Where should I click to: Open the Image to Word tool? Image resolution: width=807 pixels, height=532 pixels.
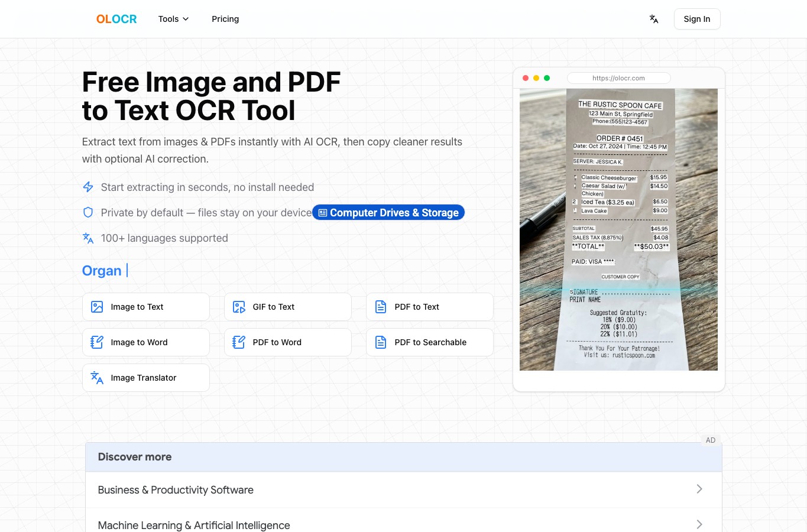[146, 342]
